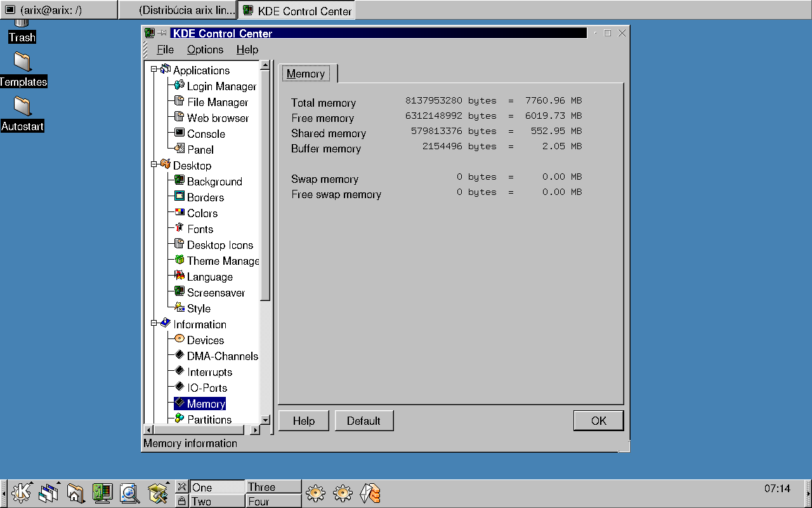Image resolution: width=812 pixels, height=508 pixels.
Task: Open the Options menu
Action: 205,50
